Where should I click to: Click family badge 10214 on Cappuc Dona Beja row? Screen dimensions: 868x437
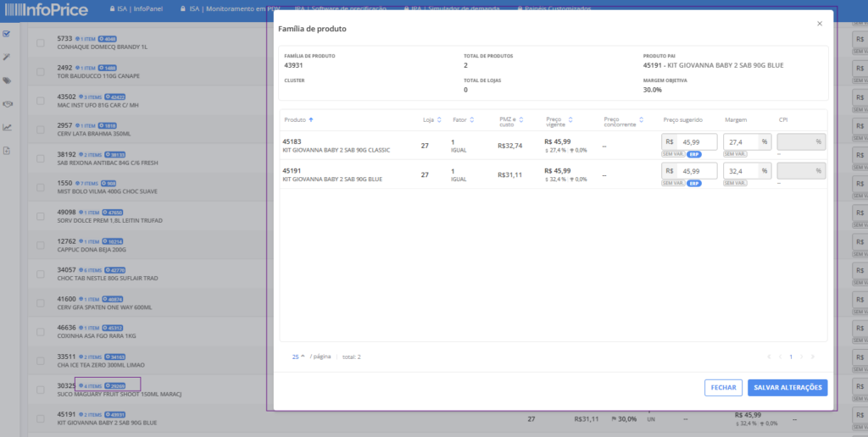113,241
